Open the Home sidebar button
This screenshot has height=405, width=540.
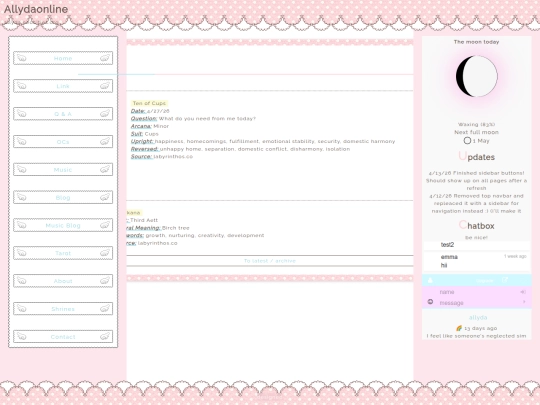pyautogui.click(x=63, y=58)
